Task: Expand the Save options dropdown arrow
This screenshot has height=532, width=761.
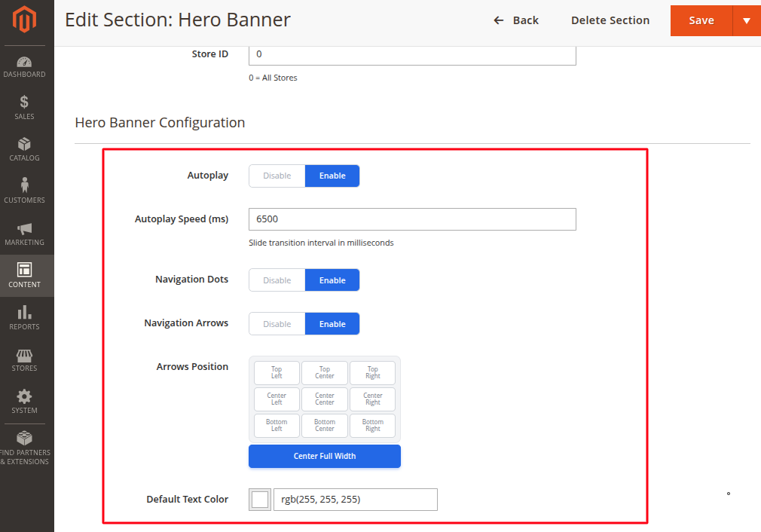Action: [x=747, y=20]
